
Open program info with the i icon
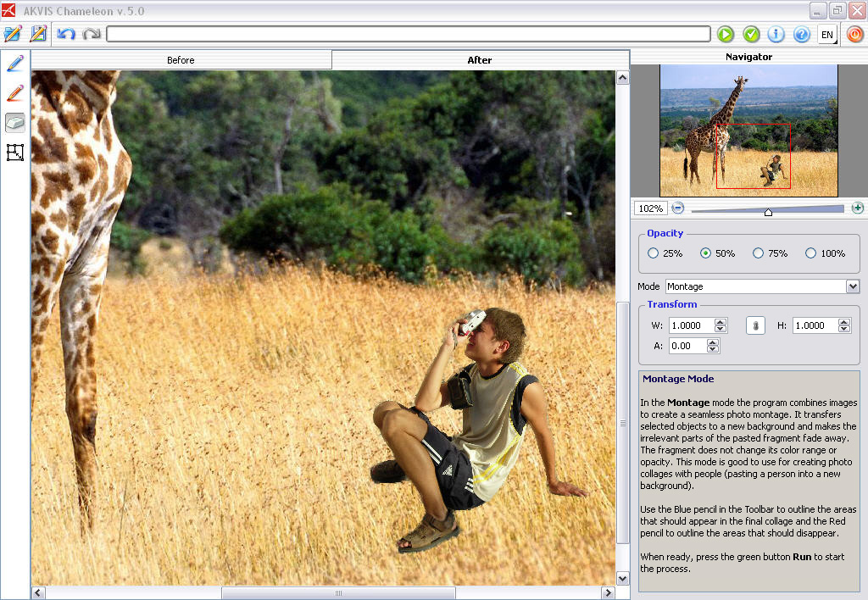(x=776, y=34)
